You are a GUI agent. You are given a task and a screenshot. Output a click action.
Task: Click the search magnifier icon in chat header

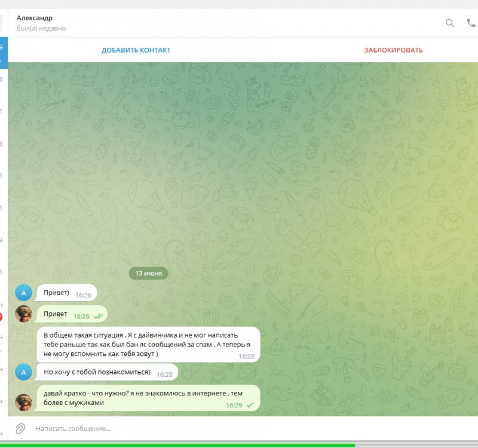pyautogui.click(x=449, y=23)
